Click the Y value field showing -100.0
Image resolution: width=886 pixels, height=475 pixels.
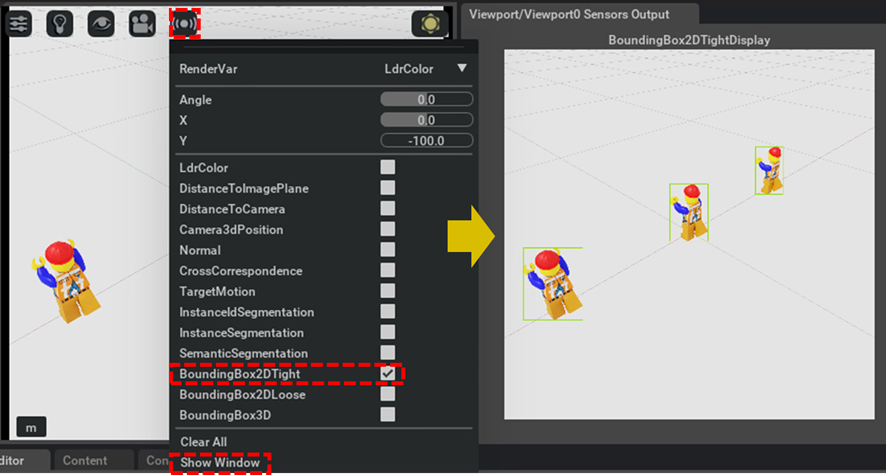coord(427,141)
